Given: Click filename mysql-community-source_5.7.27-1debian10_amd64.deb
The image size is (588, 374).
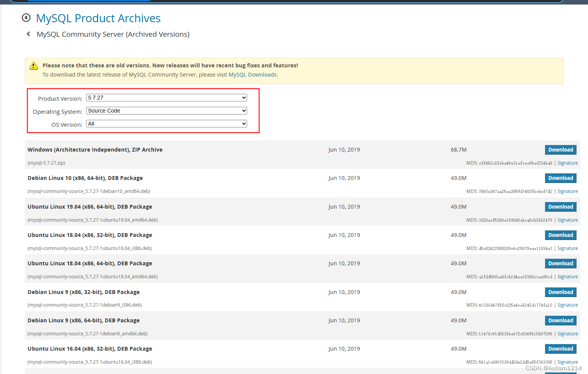Looking at the screenshot, I should coord(89,191).
